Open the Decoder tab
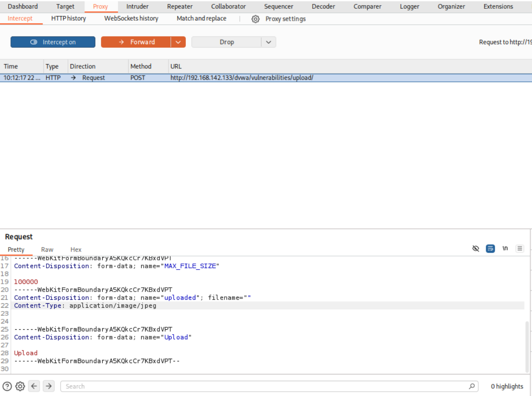The image size is (532, 396). 323,6
